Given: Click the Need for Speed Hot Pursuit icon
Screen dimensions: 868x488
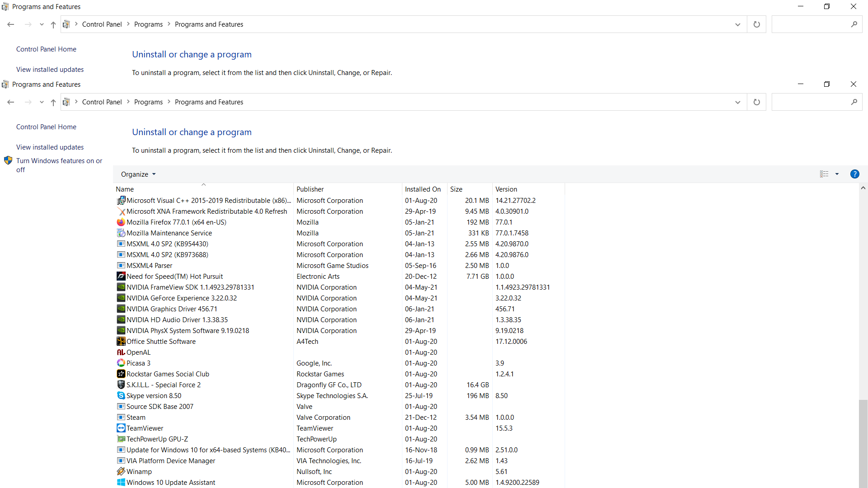Looking at the screenshot, I should pyautogui.click(x=121, y=277).
